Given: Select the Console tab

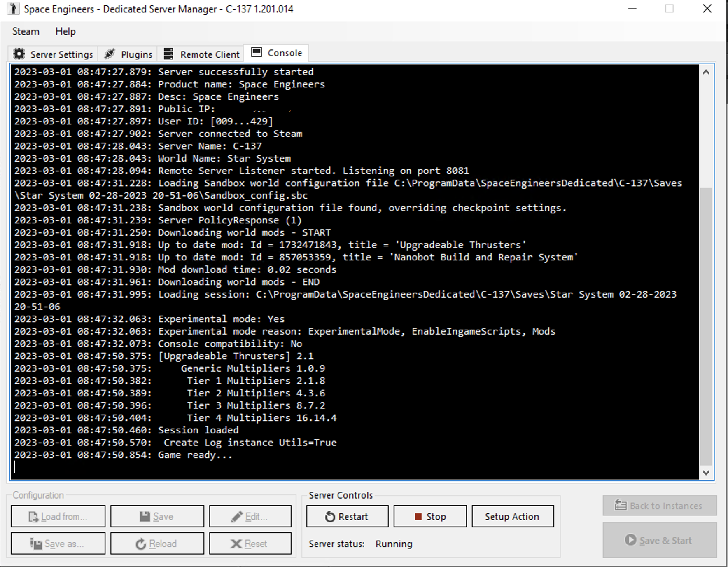Looking at the screenshot, I should 276,53.
